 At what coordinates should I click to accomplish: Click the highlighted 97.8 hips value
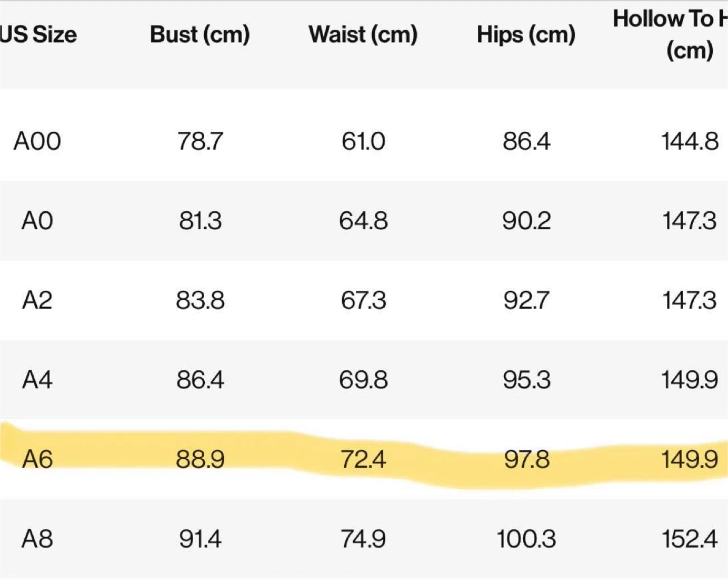tap(526, 459)
